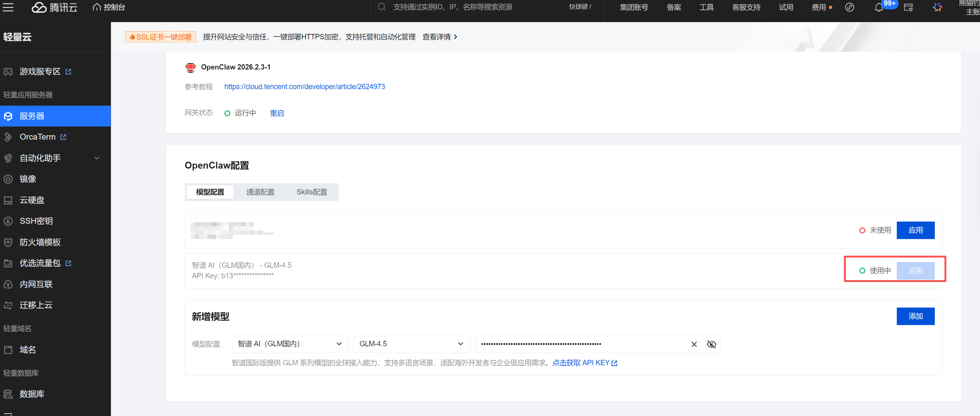
Task: Open SSH密钥 in sidebar
Action: click(x=36, y=221)
